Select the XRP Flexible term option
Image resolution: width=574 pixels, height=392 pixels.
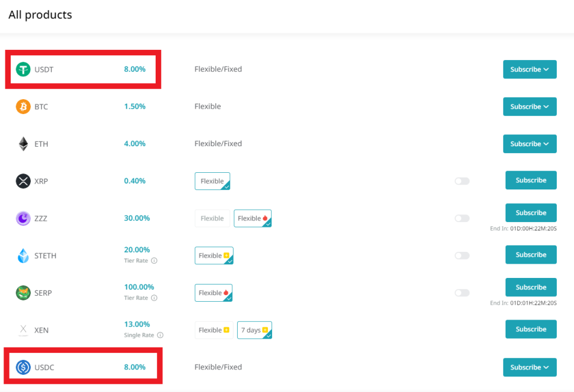[x=212, y=181]
